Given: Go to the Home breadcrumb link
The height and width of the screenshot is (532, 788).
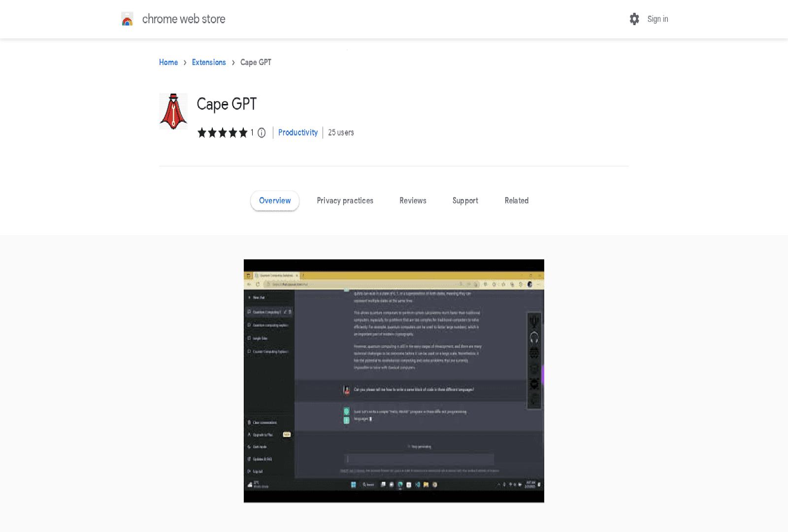Looking at the screenshot, I should pos(168,63).
